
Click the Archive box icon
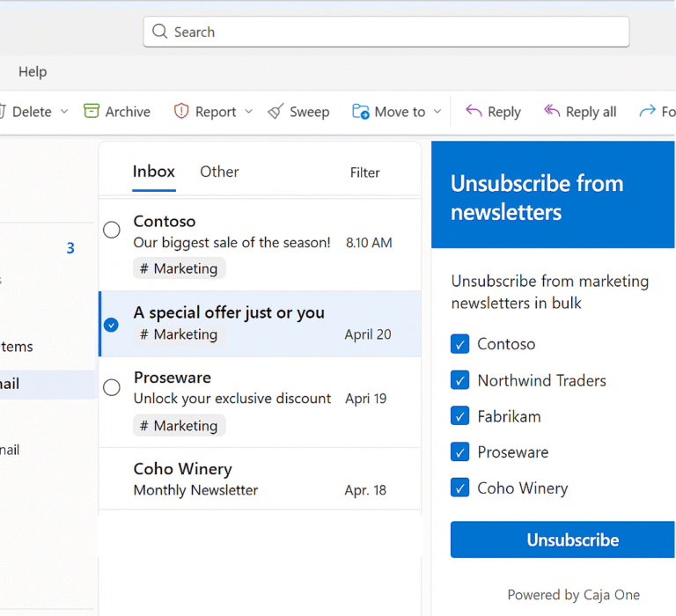click(x=92, y=111)
